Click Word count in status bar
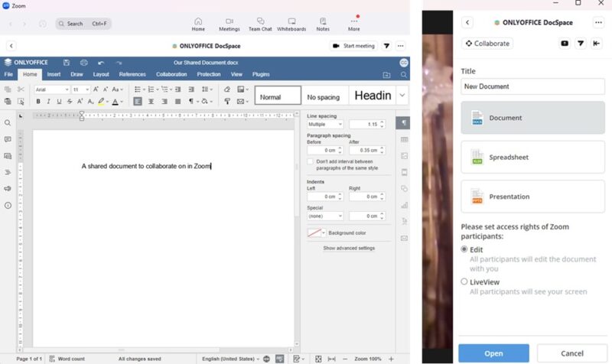This screenshot has height=364, width=612. [67, 359]
